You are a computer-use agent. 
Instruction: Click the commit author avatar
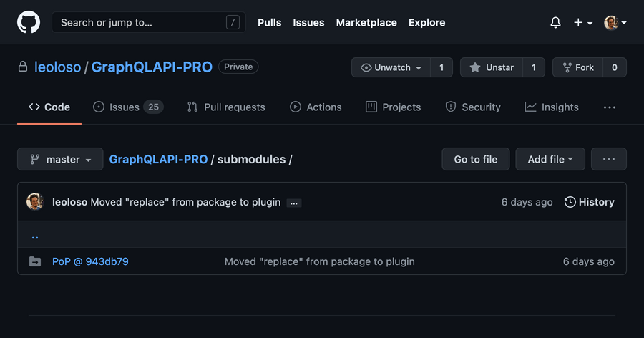pos(35,202)
